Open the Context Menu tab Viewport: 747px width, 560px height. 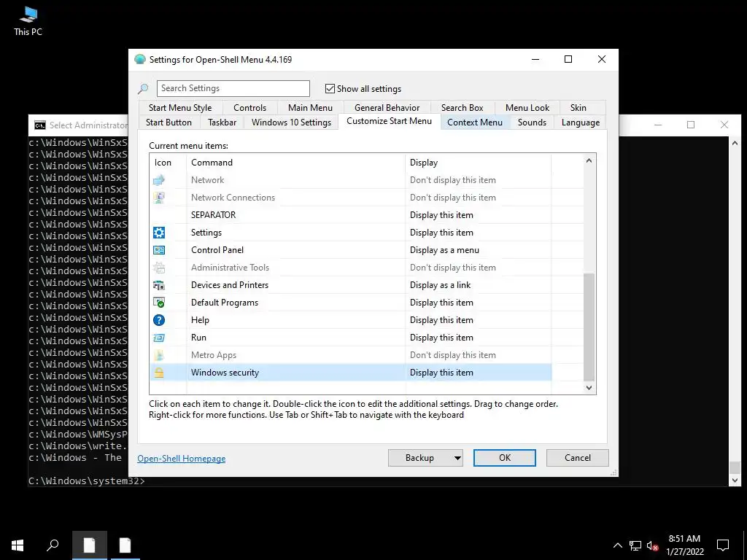tap(474, 122)
